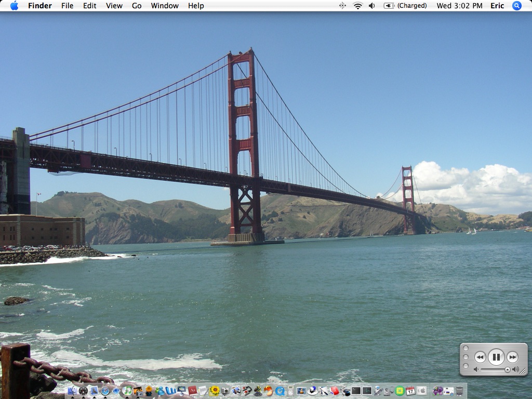
Task: Launch Microsoft Word blue W icon
Action: coord(170,391)
